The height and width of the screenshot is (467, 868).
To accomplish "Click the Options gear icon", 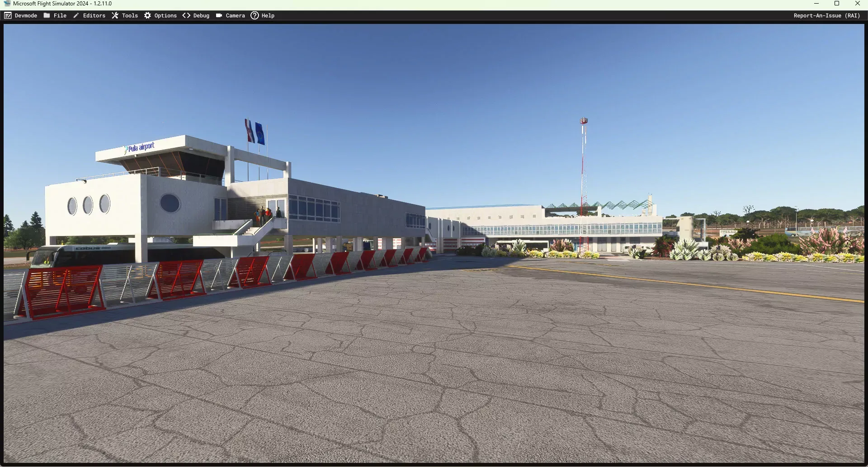I will tap(147, 15).
